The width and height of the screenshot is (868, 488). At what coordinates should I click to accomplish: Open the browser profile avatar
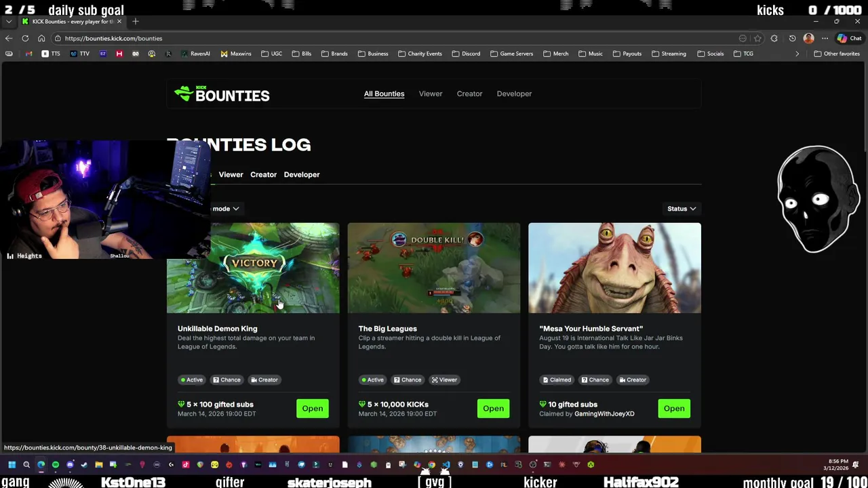[x=808, y=39]
